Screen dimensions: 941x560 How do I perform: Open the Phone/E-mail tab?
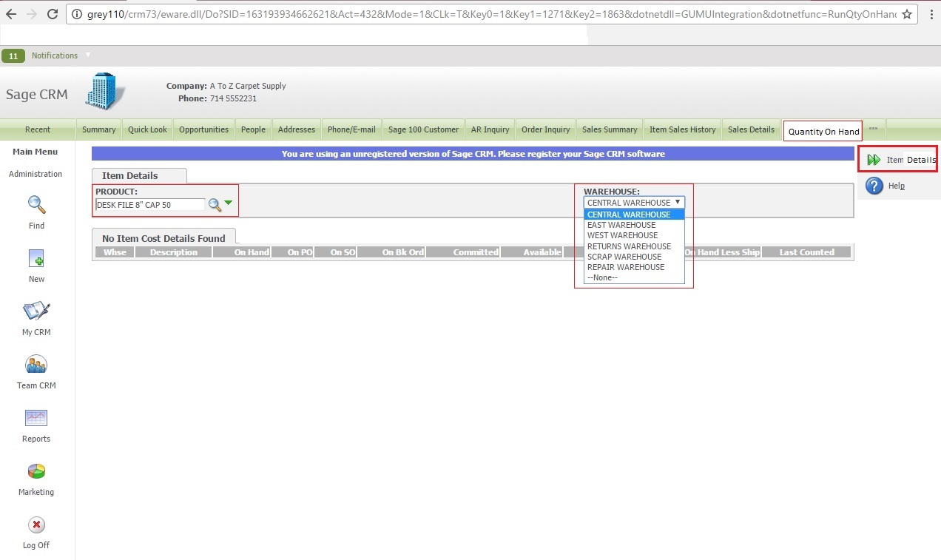351,129
